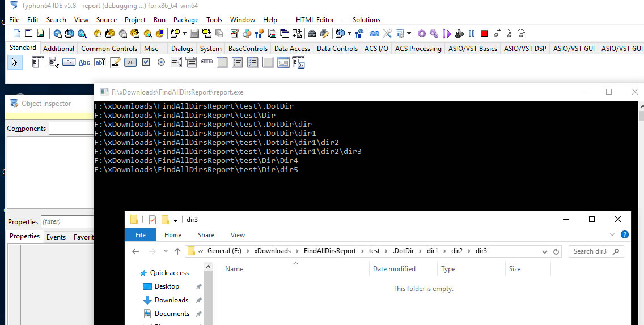
Task: Open the Customize Quick Access Toolbar dropdown
Action: (x=175, y=220)
